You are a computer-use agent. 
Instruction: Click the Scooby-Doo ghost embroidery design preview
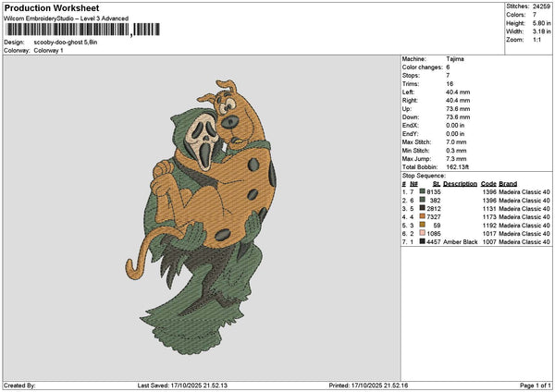pos(201,217)
